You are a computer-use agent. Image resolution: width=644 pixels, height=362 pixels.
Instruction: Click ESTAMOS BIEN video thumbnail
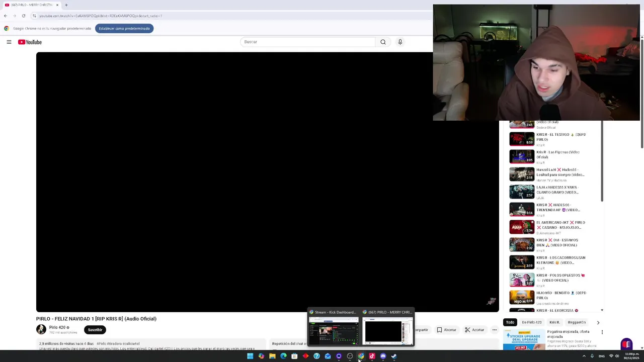[522, 245]
